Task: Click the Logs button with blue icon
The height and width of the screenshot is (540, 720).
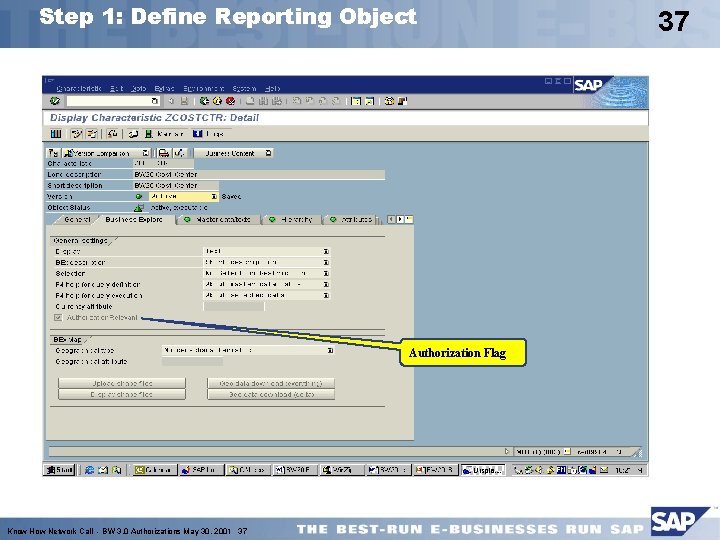Action: coord(208,134)
